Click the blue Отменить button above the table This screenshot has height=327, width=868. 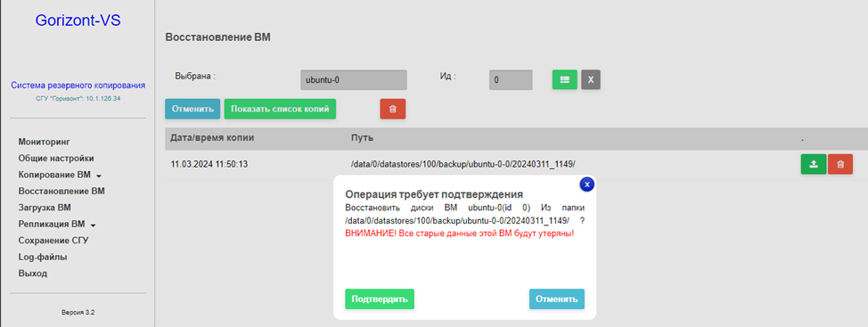[x=192, y=109]
